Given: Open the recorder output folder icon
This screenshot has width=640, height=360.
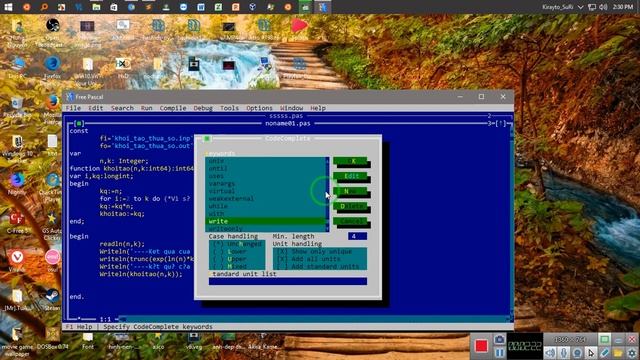Looking at the screenshot, I should point(618,353).
